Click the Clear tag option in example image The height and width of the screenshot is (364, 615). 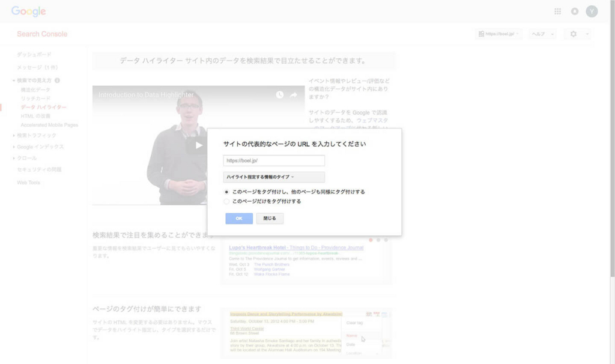tap(354, 323)
